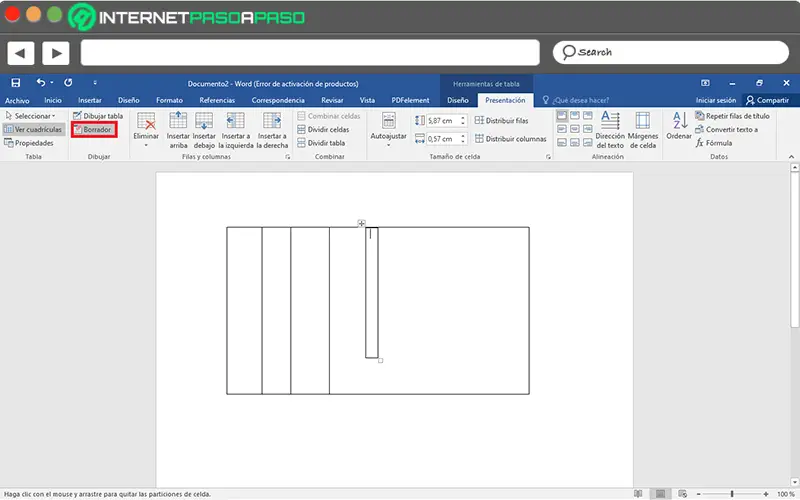Click Convertir texto a
This screenshot has width=800, height=500.
click(x=727, y=130)
